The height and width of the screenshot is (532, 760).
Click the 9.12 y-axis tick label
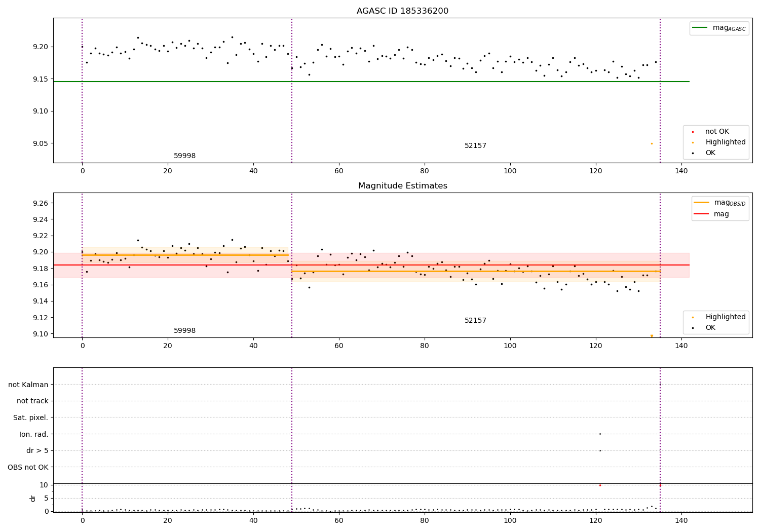point(41,318)
